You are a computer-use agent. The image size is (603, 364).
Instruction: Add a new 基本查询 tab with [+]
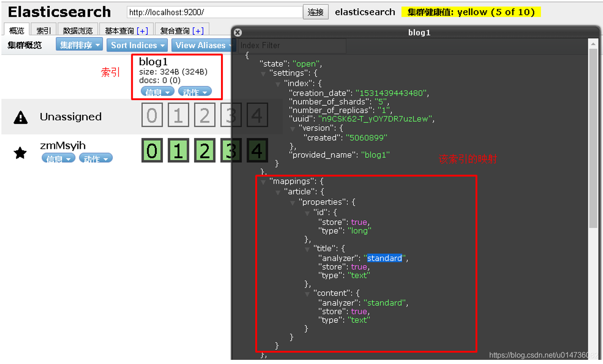[x=143, y=31]
